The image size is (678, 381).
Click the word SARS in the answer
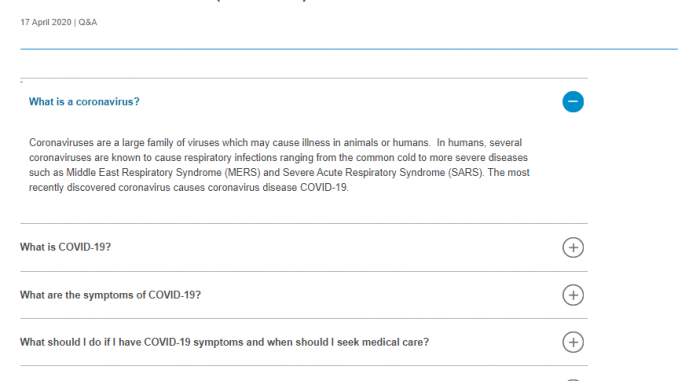[x=465, y=173]
